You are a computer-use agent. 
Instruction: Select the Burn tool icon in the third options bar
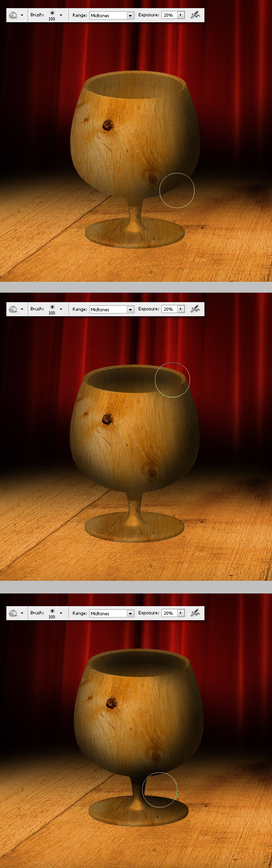(x=13, y=613)
